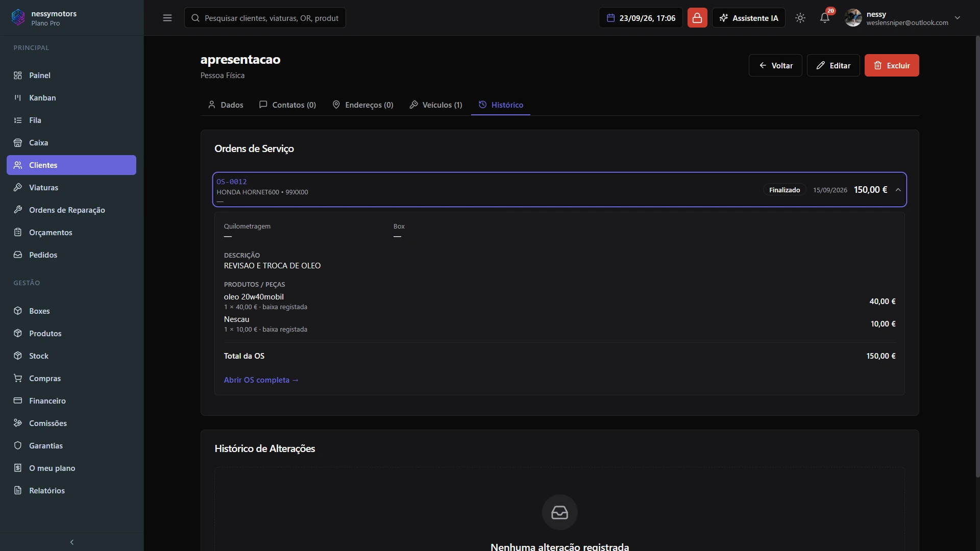Switch to the Dados tab

tap(226, 105)
